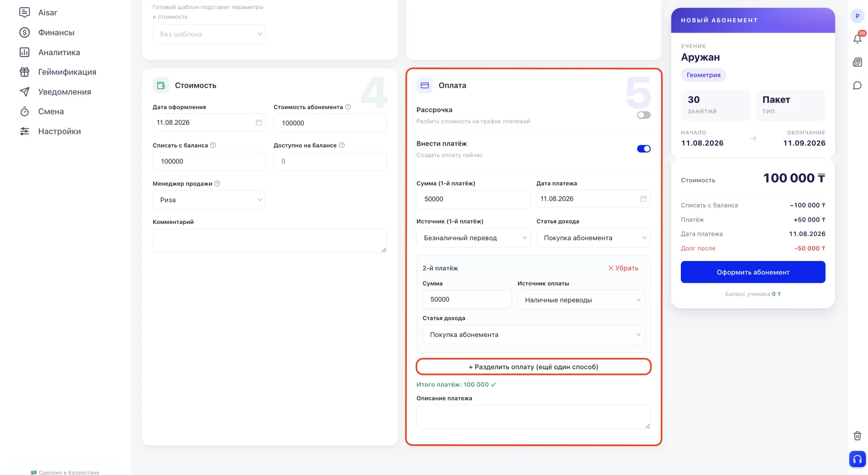The image size is (868, 475).
Task: Click the Оплата card section icon
Action: point(425,85)
